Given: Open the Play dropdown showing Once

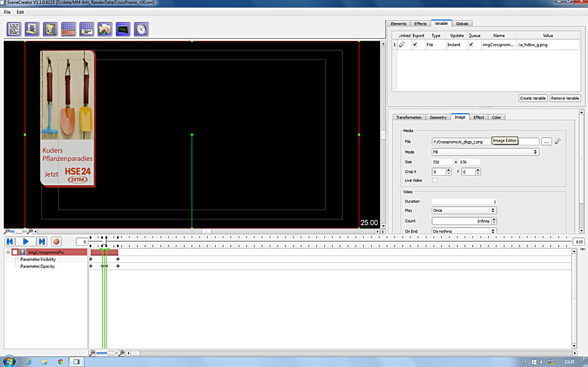Looking at the screenshot, I should 464,210.
